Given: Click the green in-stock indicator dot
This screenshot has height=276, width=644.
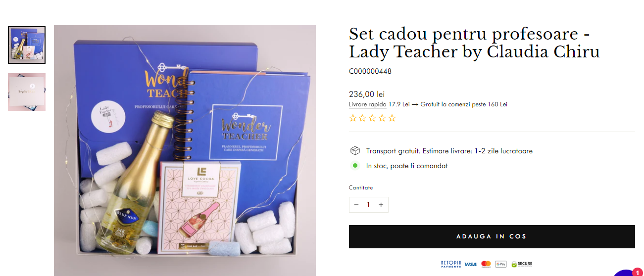Looking at the screenshot, I should tap(355, 166).
